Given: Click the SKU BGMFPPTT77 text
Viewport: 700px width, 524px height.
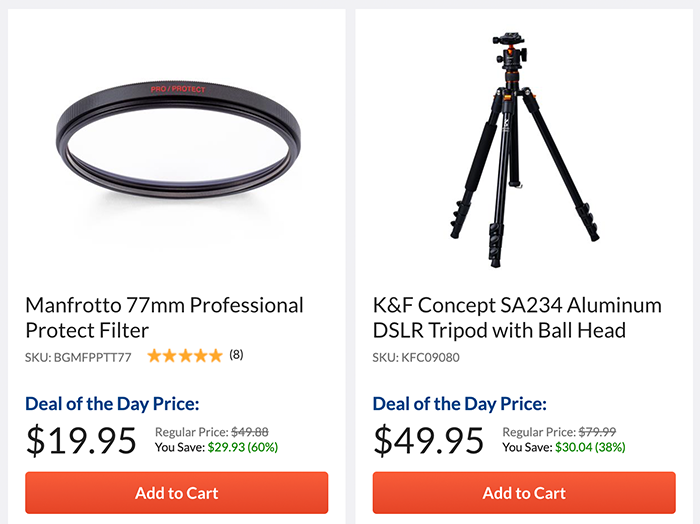Looking at the screenshot, I should tap(78, 357).
